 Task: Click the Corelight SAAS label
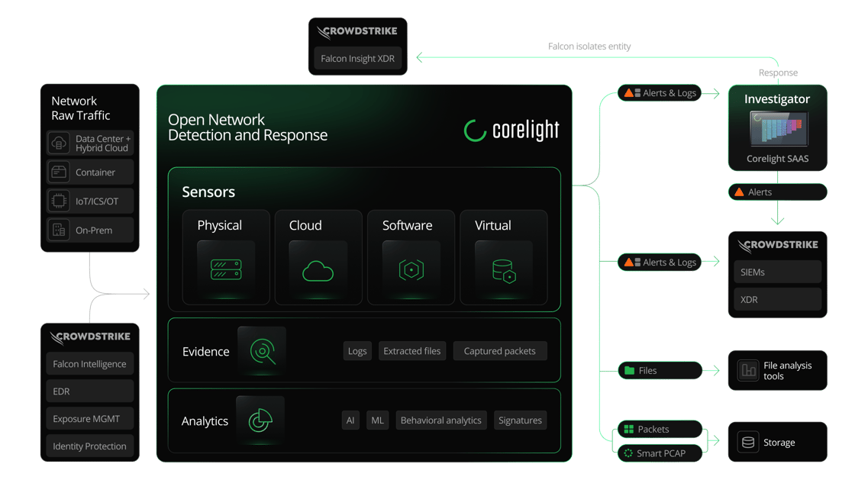pos(778,159)
